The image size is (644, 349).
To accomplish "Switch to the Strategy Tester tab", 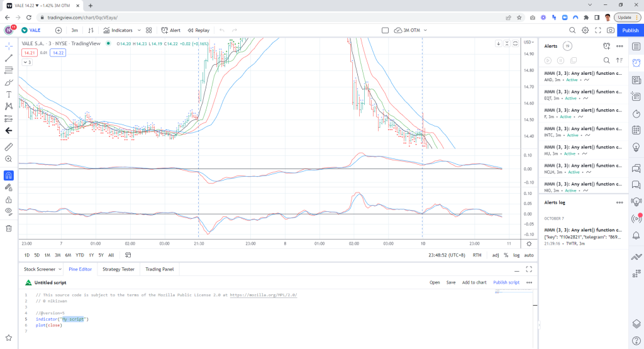I will 118,269.
